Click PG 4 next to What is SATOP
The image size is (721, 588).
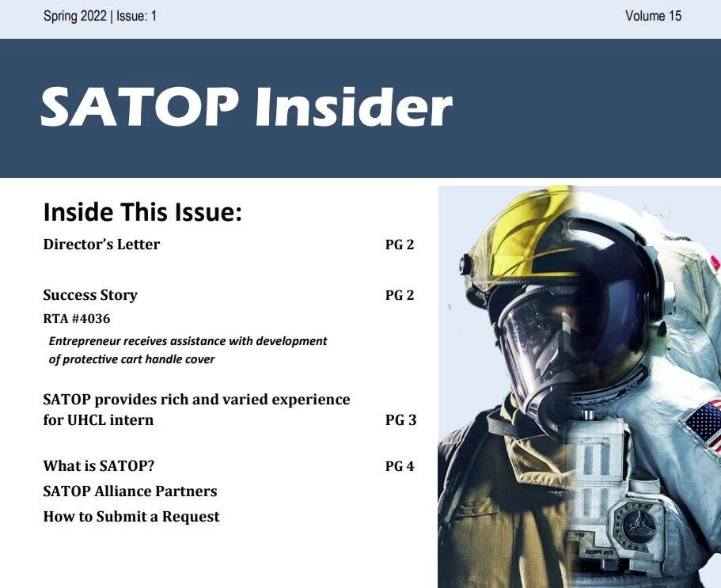click(399, 466)
